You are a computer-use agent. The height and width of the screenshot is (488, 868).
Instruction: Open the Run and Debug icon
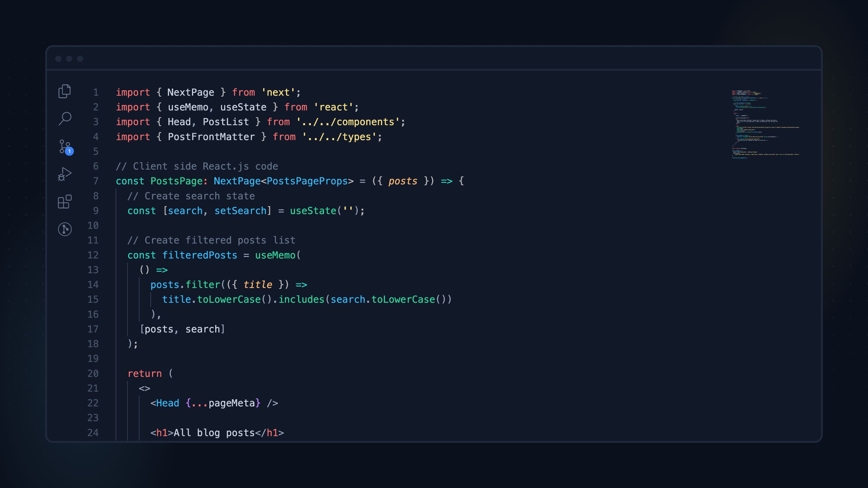(x=64, y=174)
